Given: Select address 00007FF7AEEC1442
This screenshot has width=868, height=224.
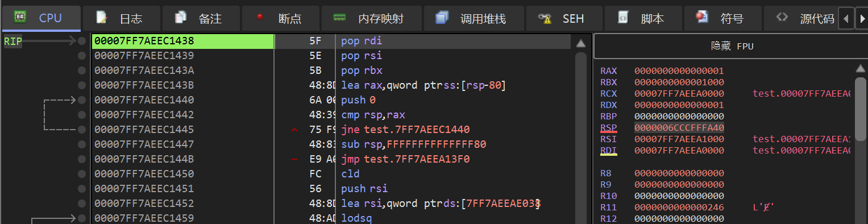Looking at the screenshot, I should pos(144,115).
